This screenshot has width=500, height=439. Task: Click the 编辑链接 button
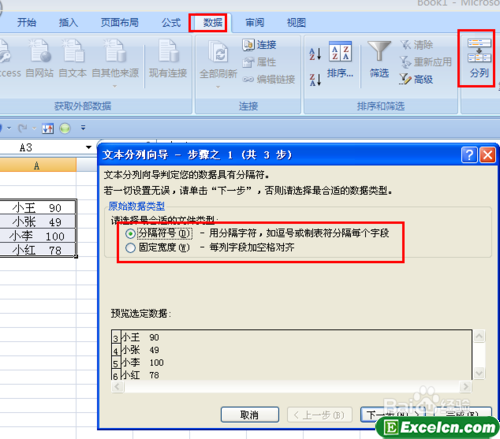tap(269, 79)
